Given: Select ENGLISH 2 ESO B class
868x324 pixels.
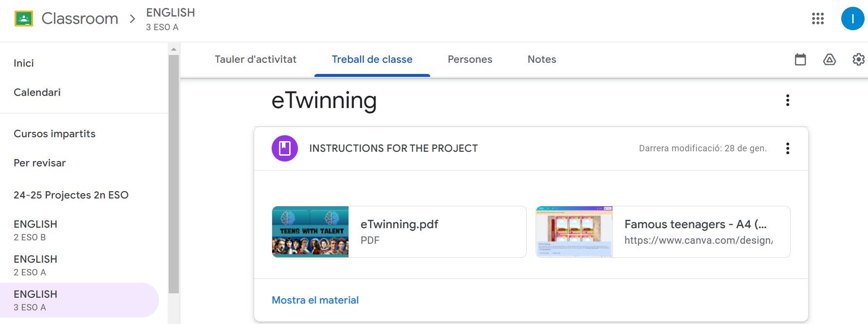Looking at the screenshot, I should 35,230.
